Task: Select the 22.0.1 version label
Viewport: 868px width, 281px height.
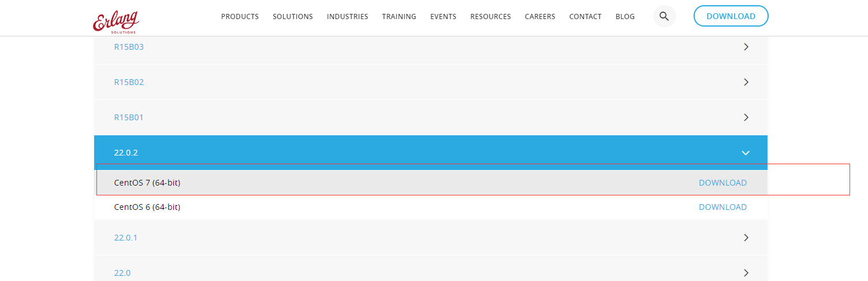Action: click(x=126, y=238)
